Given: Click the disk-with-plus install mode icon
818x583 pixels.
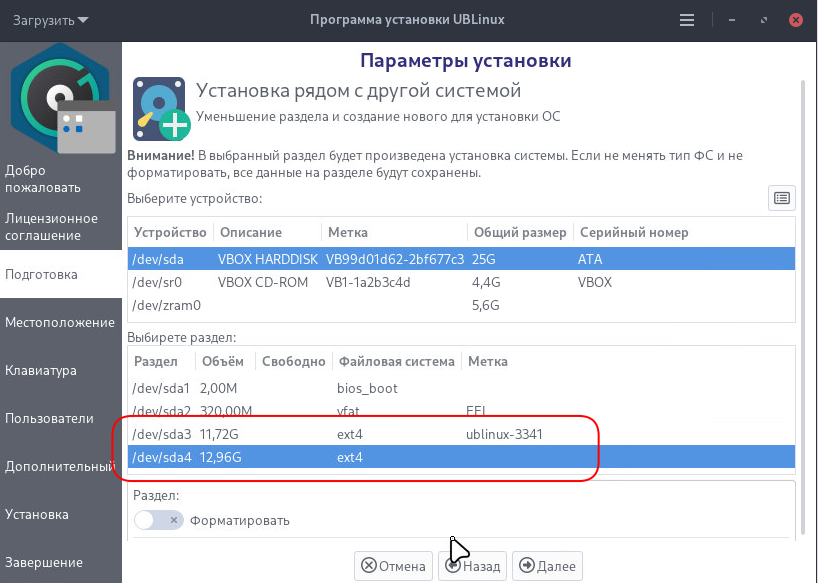Looking at the screenshot, I should pyautogui.click(x=161, y=108).
